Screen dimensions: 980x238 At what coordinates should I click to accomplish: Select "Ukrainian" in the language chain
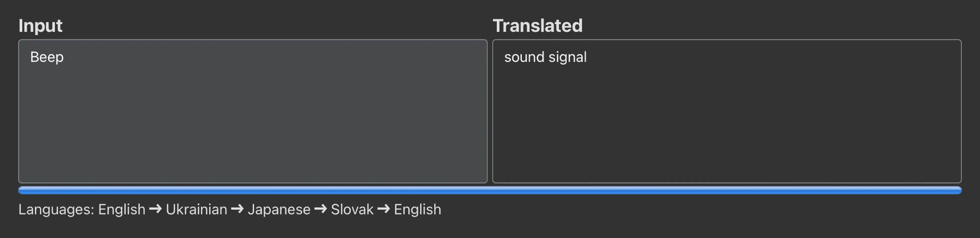(x=196, y=210)
